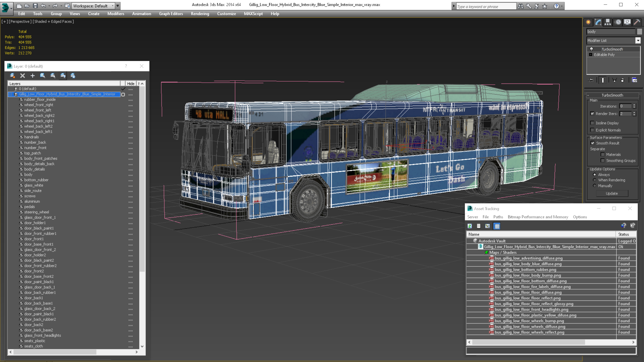Click Hide/Unhide All Layers icon
This screenshot has width=644, height=362.
[63, 76]
